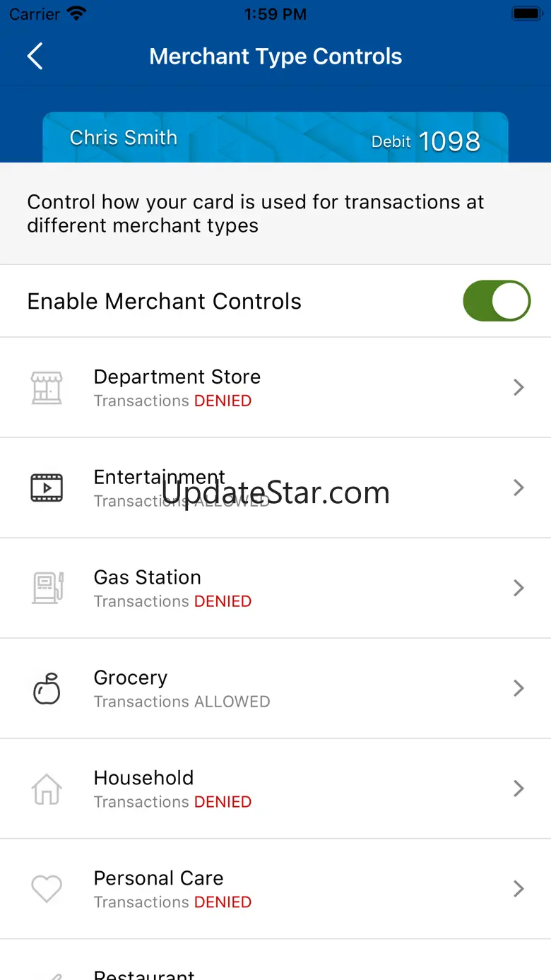Expand Gas Station chevron arrow

519,588
